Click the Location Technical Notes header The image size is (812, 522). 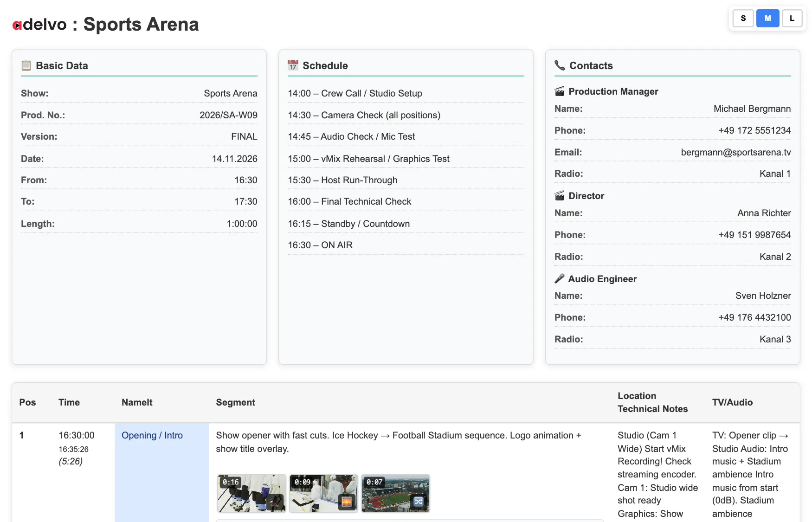[x=653, y=402]
